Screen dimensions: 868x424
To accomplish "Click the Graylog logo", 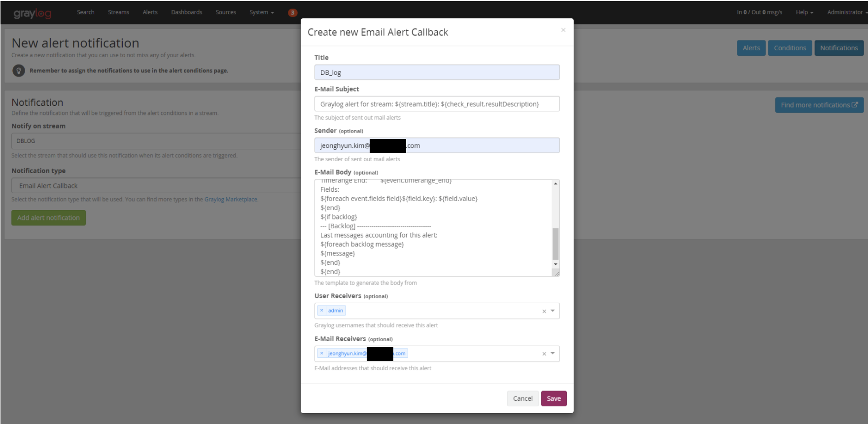I will tap(33, 13).
